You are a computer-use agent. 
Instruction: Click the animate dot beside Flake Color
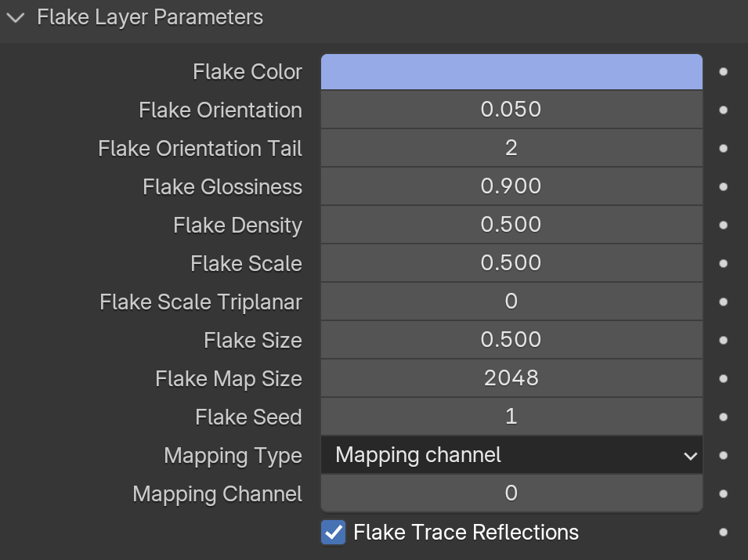tap(723, 71)
